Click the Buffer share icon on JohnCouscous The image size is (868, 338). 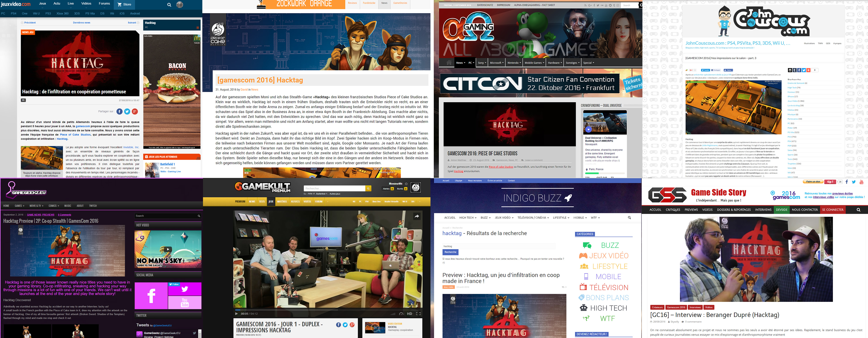pyautogui.click(x=790, y=70)
